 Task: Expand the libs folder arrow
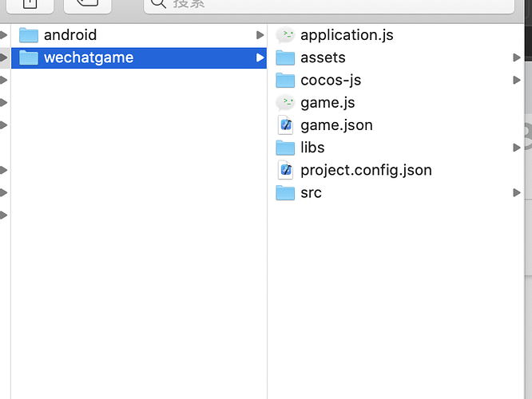click(x=517, y=148)
